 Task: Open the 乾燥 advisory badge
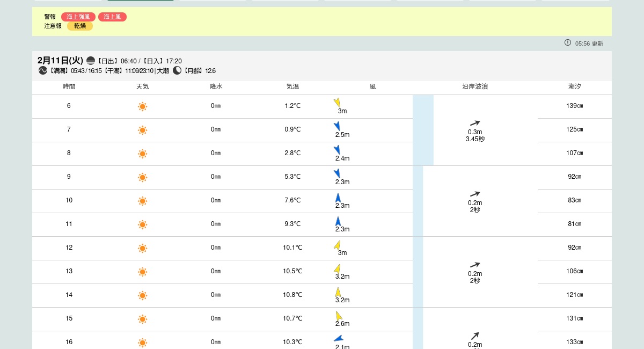point(80,26)
